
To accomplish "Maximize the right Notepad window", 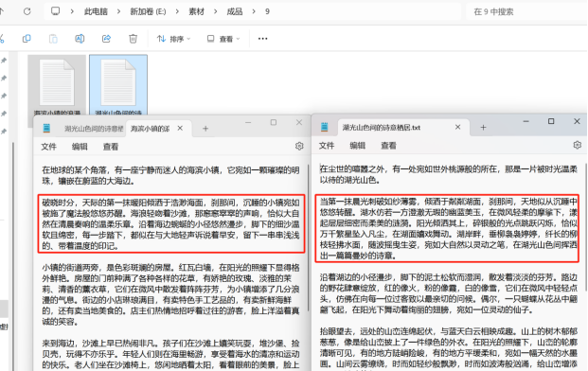I will [x=551, y=121].
